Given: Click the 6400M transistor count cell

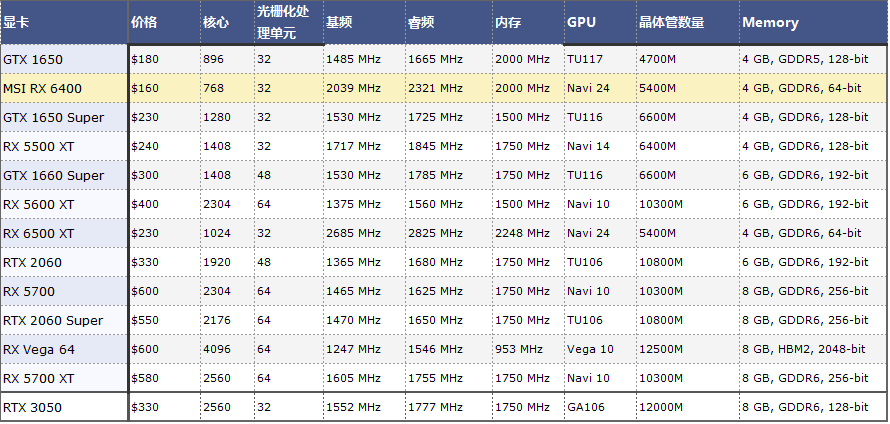Looking at the screenshot, I should [688, 146].
